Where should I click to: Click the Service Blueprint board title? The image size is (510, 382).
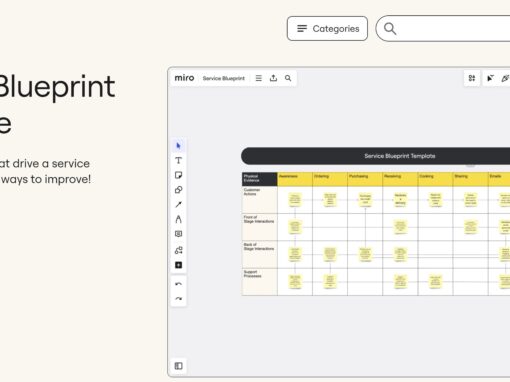coord(224,78)
